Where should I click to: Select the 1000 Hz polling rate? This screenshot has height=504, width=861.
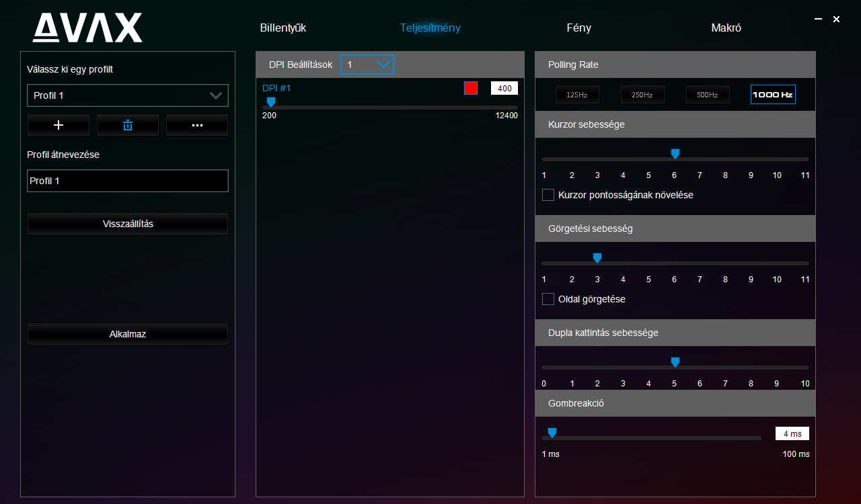coord(773,95)
